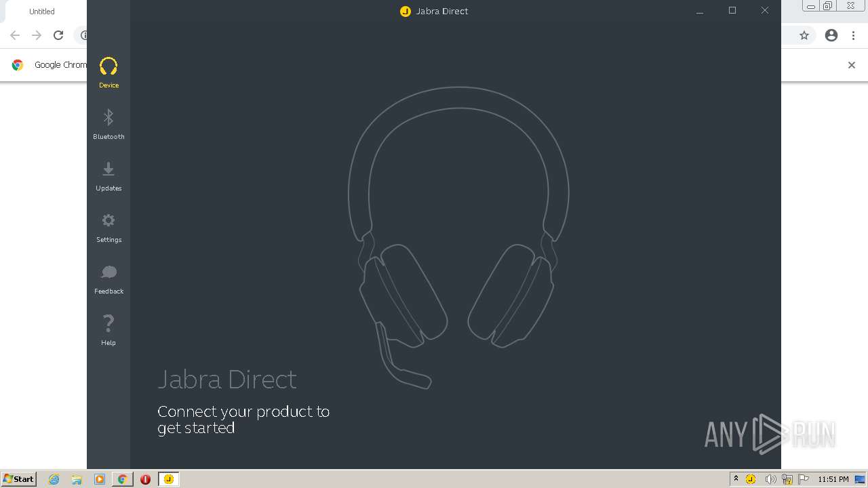The image size is (868, 488).
Task: Close the Jabra Direct window
Action: 765,11
